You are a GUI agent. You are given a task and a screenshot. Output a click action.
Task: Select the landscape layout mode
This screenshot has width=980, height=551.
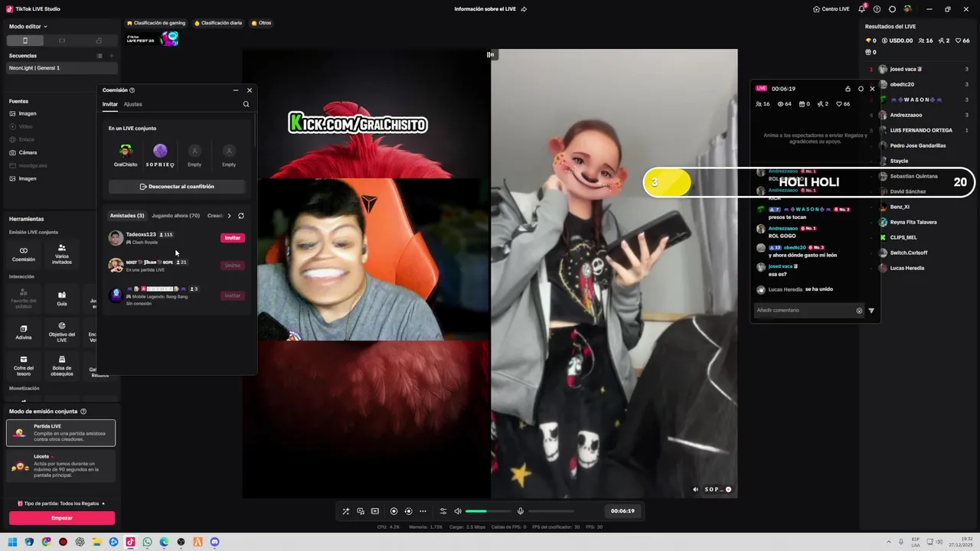point(62,41)
